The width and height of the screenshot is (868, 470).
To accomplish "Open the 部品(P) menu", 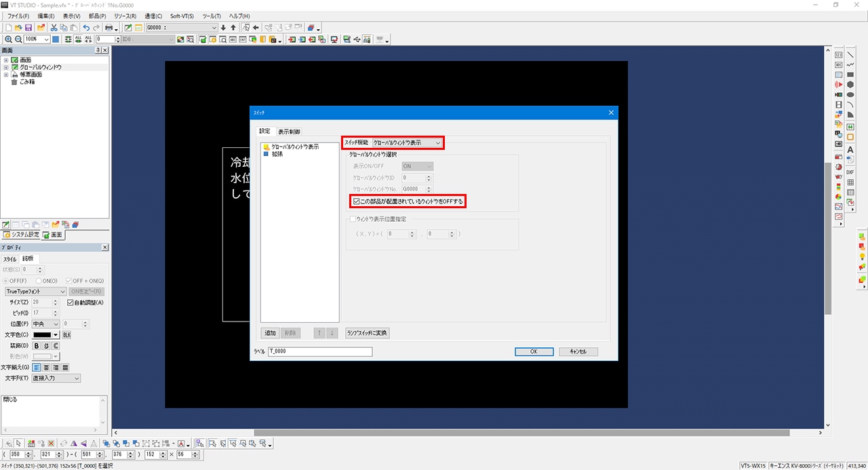I will [x=97, y=16].
